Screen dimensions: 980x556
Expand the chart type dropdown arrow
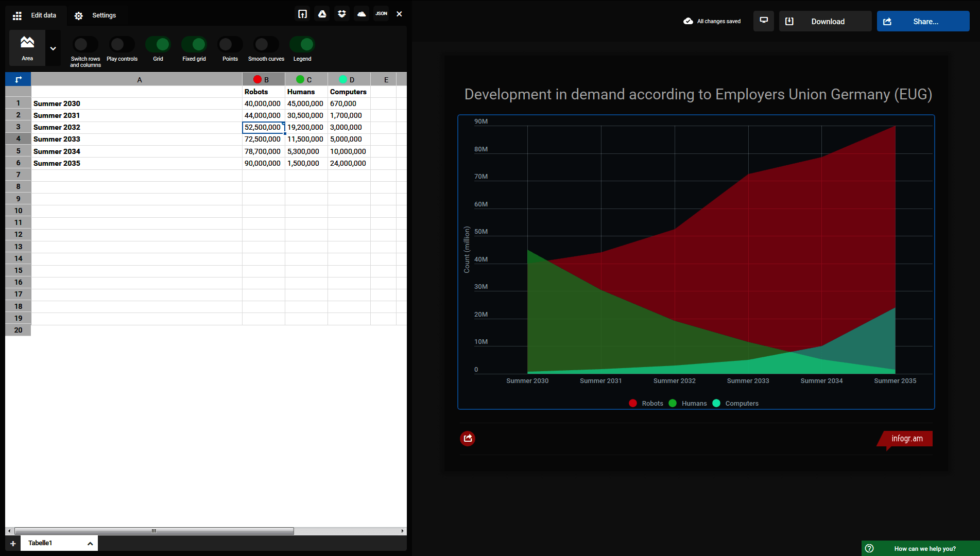click(x=53, y=48)
